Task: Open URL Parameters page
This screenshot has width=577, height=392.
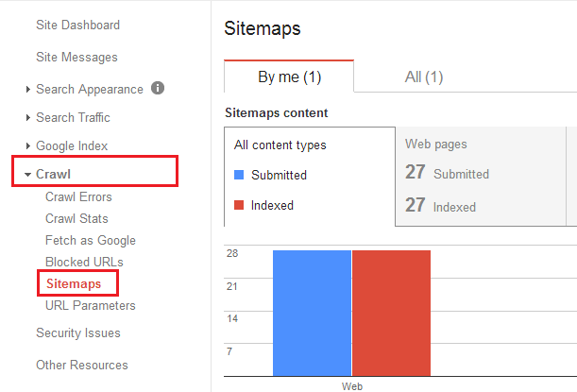Action: pos(90,305)
